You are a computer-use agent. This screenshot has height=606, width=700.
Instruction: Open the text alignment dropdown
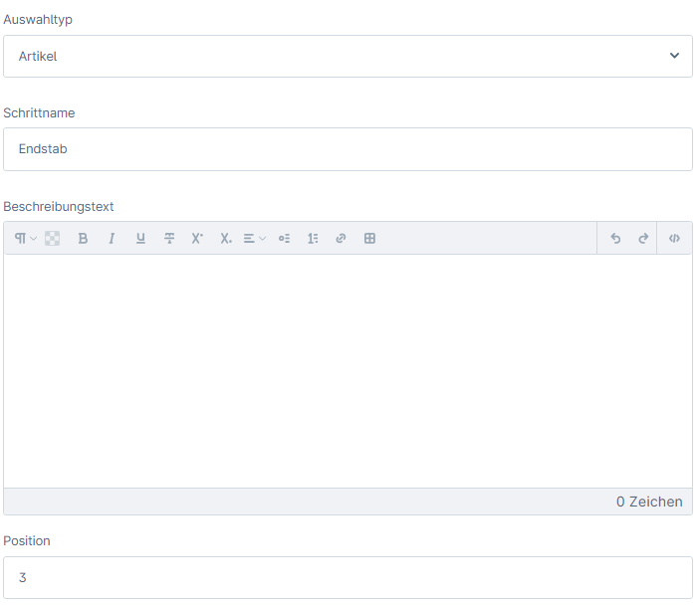coord(255,238)
